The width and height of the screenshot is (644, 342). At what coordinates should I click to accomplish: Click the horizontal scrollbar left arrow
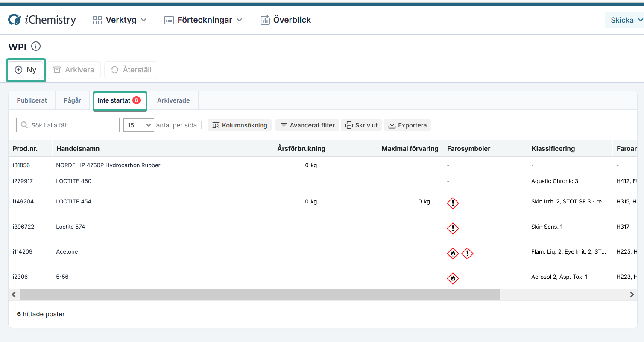click(x=14, y=295)
